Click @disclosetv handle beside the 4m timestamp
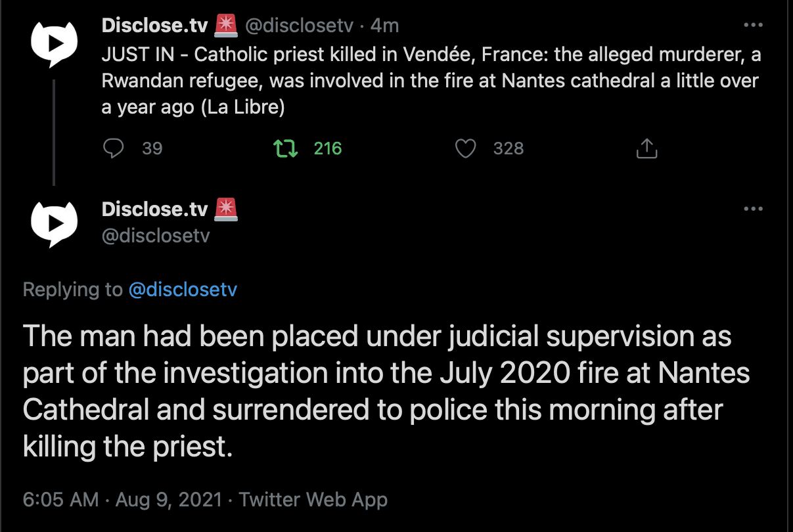The height and width of the screenshot is (532, 793). coord(300,26)
